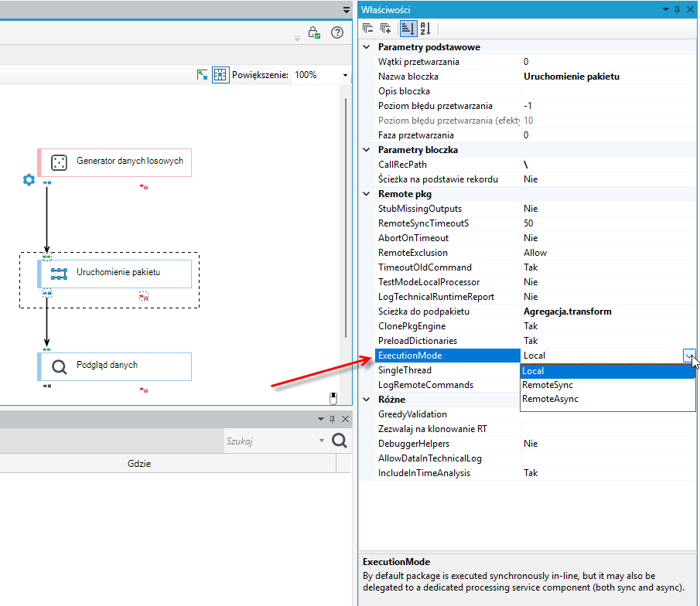Select the AbortOnTimeout property row
700x606 pixels.
(x=535, y=238)
